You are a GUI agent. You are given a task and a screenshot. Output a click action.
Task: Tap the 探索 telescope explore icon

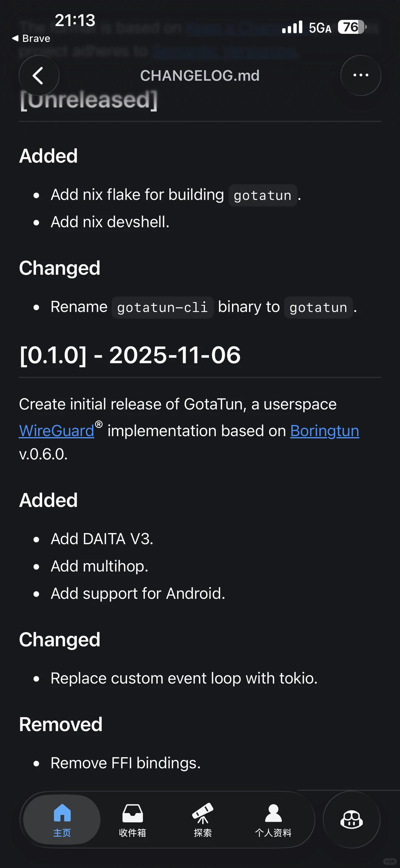[x=203, y=813]
